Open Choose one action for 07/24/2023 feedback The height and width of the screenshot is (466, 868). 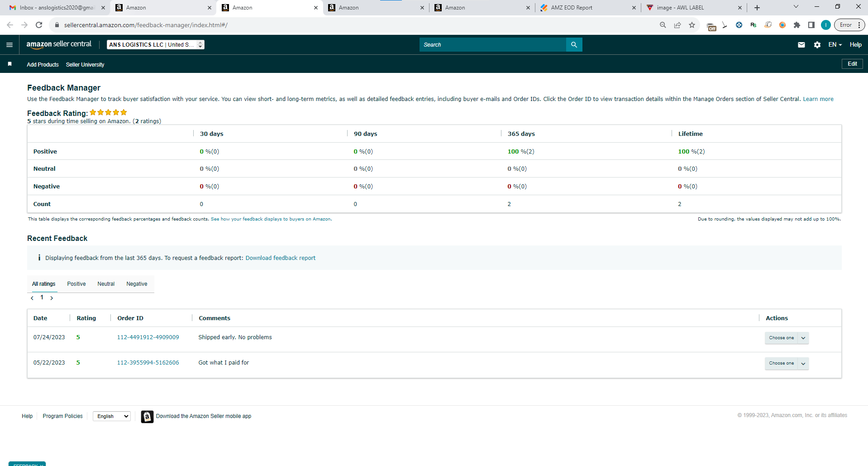(x=787, y=338)
